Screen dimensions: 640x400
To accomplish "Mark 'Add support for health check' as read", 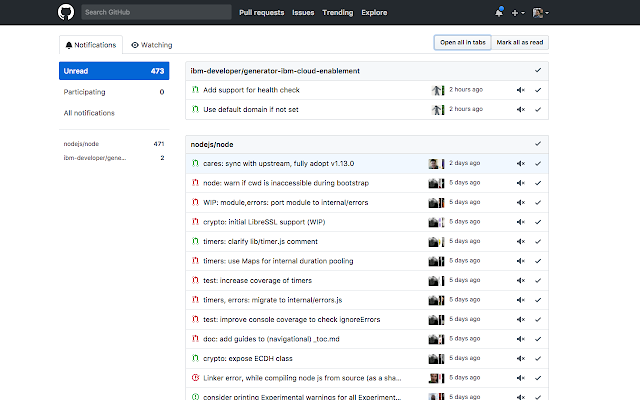I will pyautogui.click(x=538, y=90).
